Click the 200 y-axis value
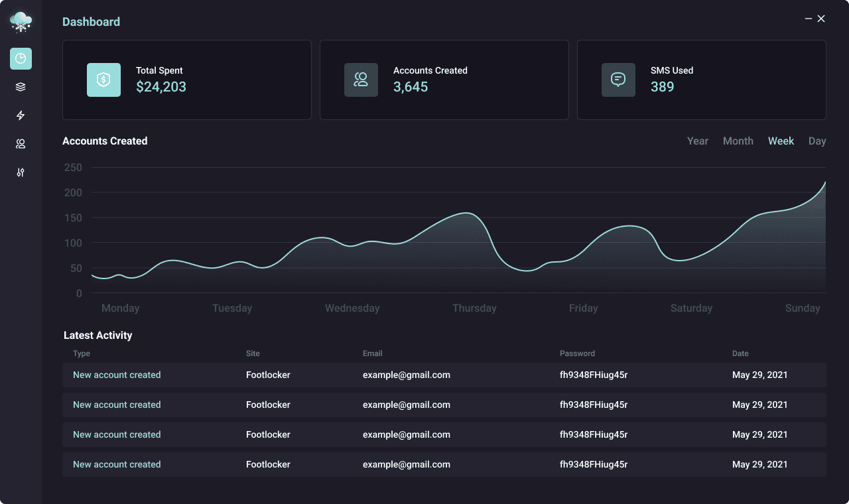Screen dimensions: 849x504 [x=73, y=193]
